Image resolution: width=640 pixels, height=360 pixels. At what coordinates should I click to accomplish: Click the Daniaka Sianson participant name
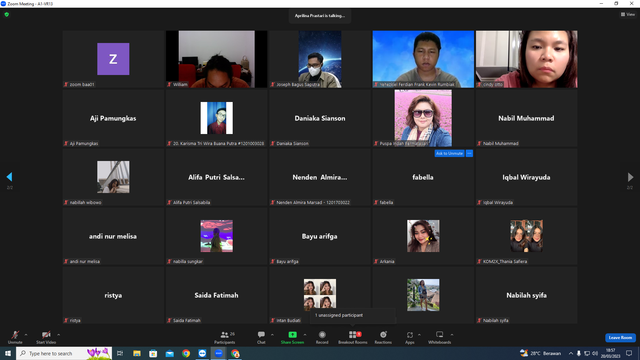tap(320, 118)
